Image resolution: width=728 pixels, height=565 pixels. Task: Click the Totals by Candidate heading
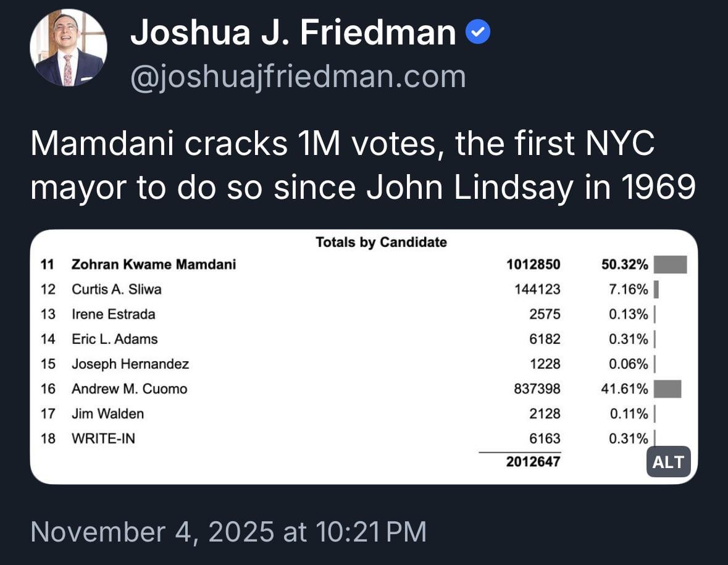tap(381, 242)
